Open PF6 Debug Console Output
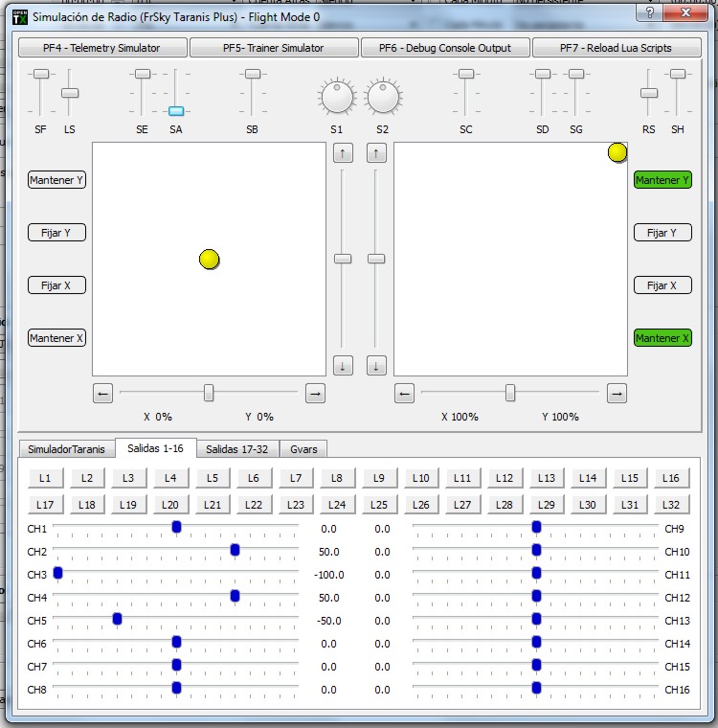Viewport: 718px width, 728px height. coord(445,48)
